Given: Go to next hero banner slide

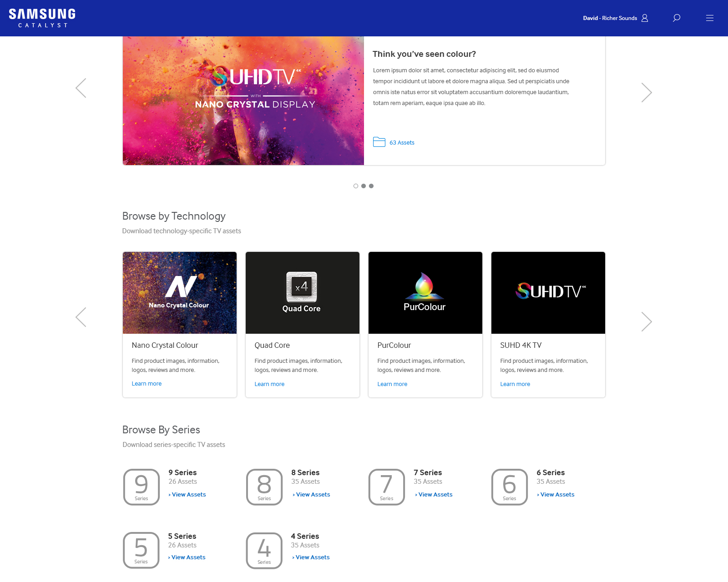Looking at the screenshot, I should [x=647, y=92].
